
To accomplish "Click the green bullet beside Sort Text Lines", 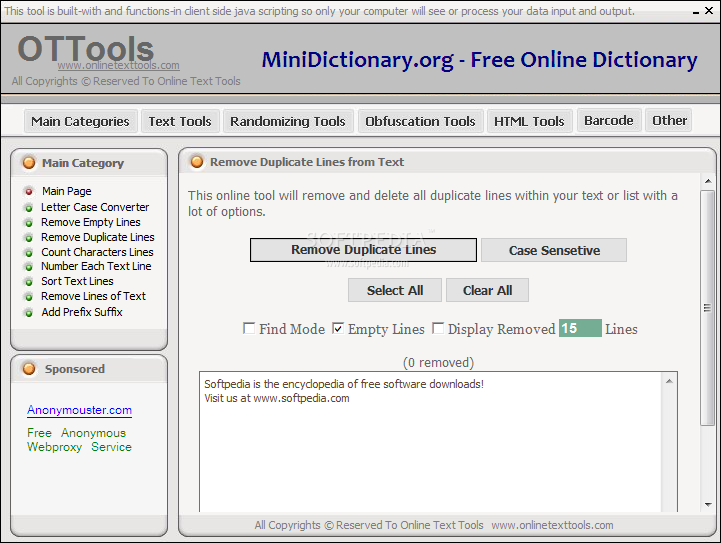I will tap(29, 282).
